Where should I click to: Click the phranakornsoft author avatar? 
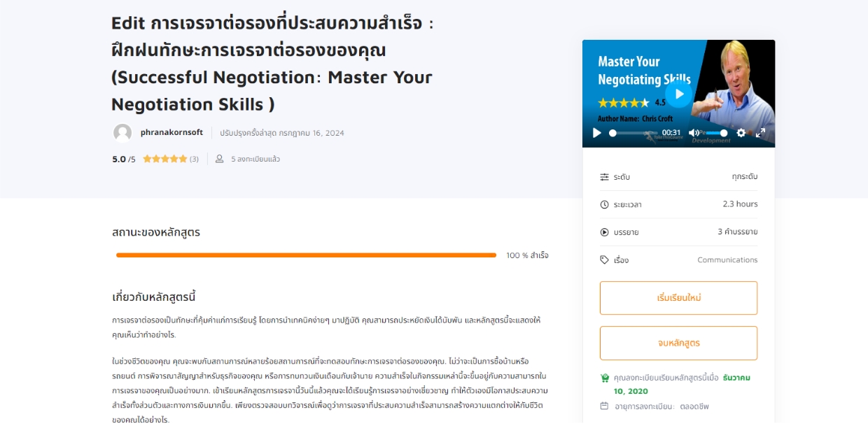[x=122, y=133]
